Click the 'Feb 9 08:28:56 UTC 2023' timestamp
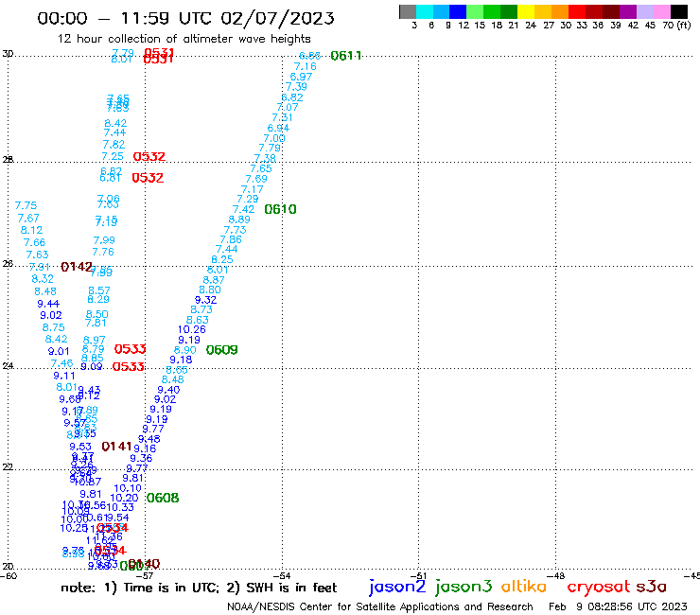The width and height of the screenshot is (700, 615). click(618, 606)
